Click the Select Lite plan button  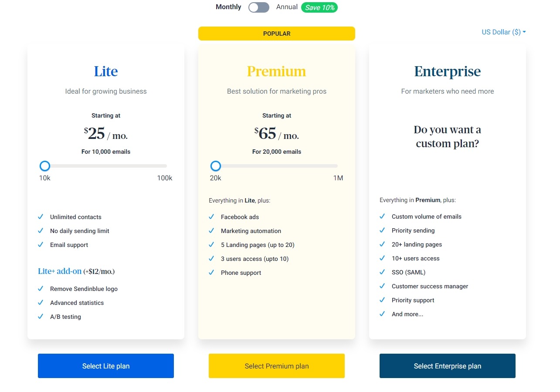click(106, 366)
